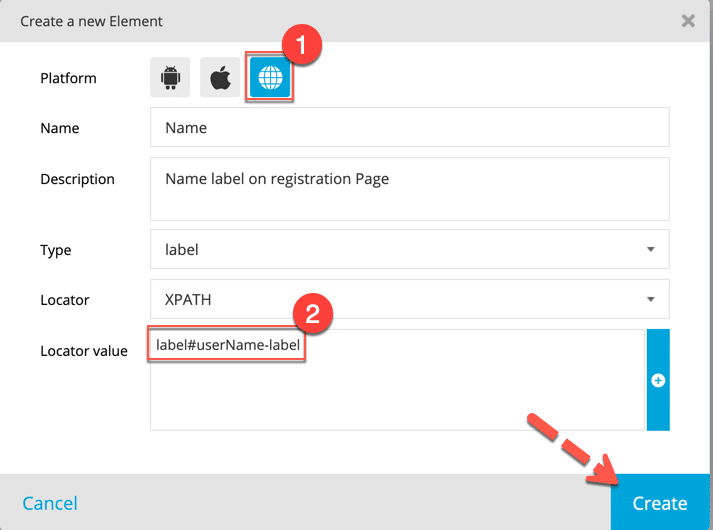The width and height of the screenshot is (713, 530).
Task: Click the Platform field label
Action: click(67, 78)
